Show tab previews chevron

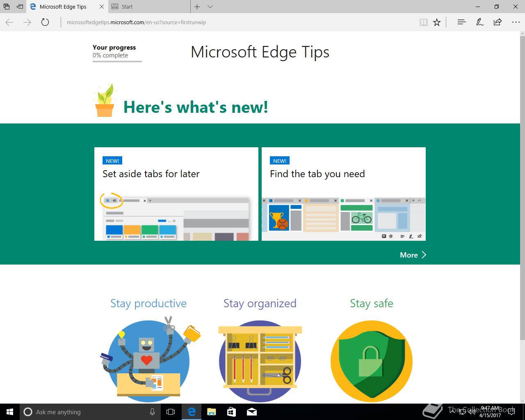tap(210, 7)
